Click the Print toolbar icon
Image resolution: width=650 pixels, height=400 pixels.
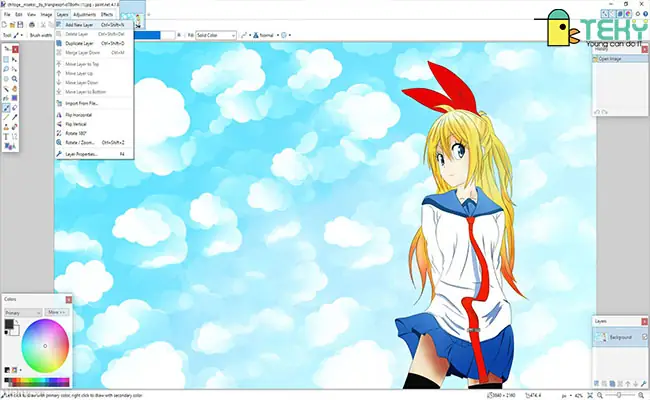tap(32, 25)
